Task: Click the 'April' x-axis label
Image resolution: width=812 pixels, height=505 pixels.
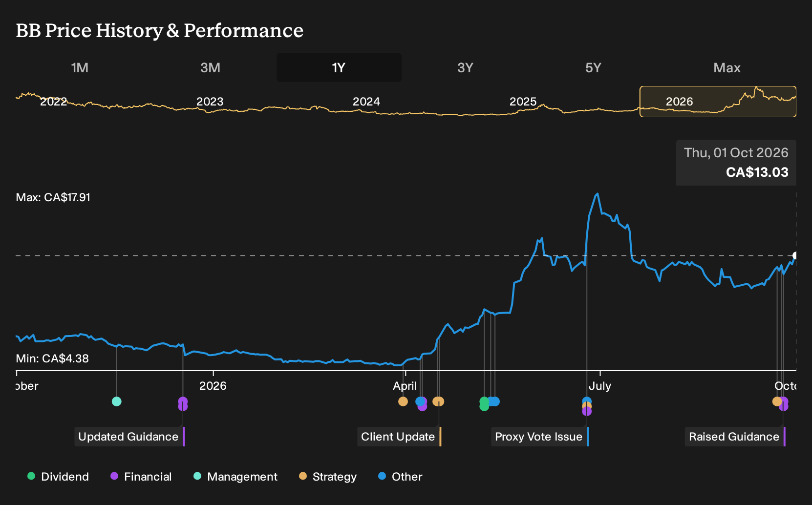Action: (405, 386)
